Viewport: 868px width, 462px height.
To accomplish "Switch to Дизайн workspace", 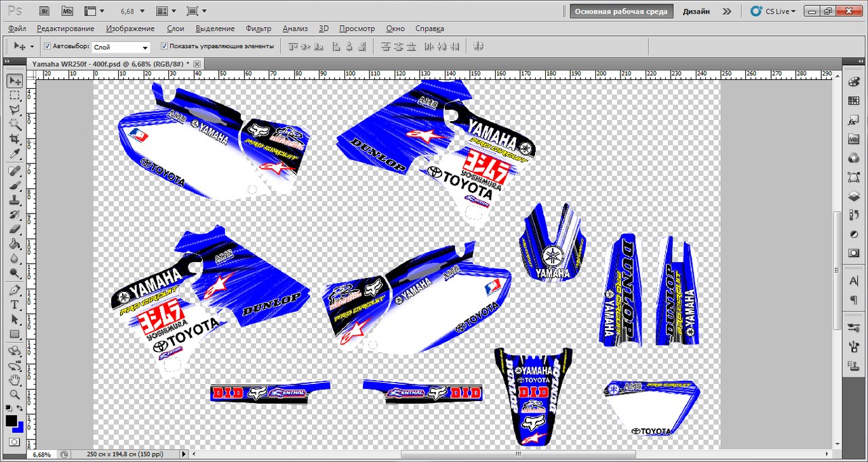I will pyautogui.click(x=696, y=12).
